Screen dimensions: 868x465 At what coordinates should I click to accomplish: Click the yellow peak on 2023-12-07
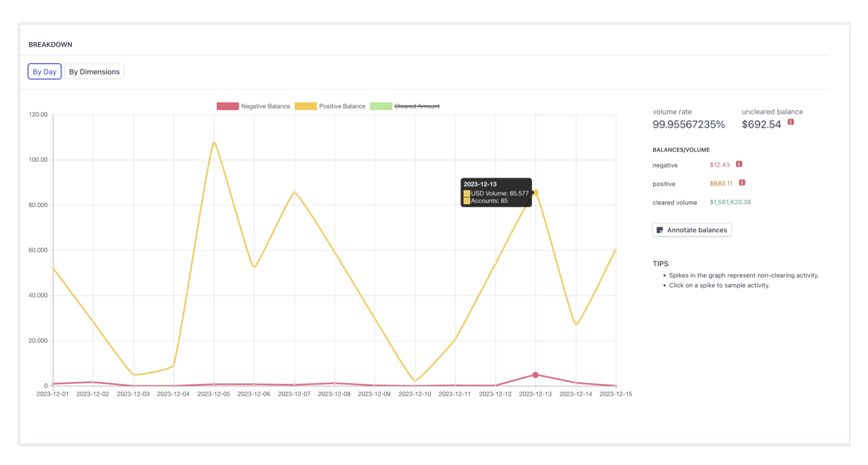click(x=294, y=192)
